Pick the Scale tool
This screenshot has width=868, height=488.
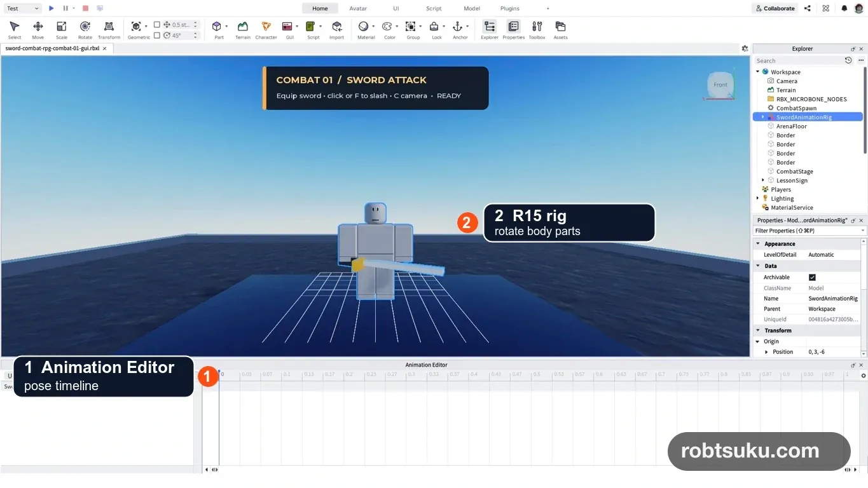pos(62,29)
